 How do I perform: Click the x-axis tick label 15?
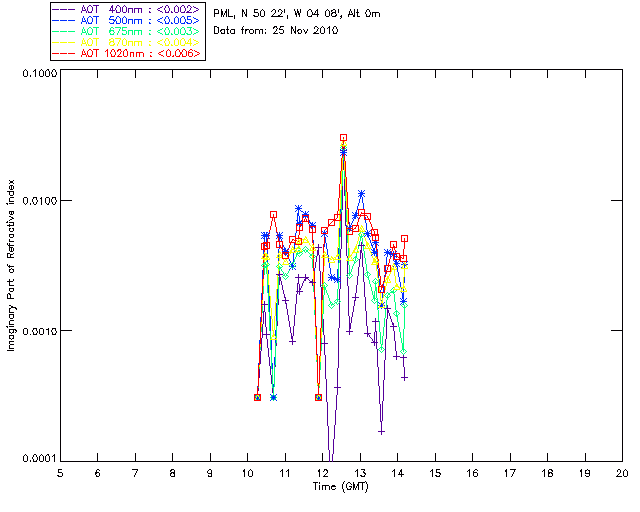click(x=435, y=474)
